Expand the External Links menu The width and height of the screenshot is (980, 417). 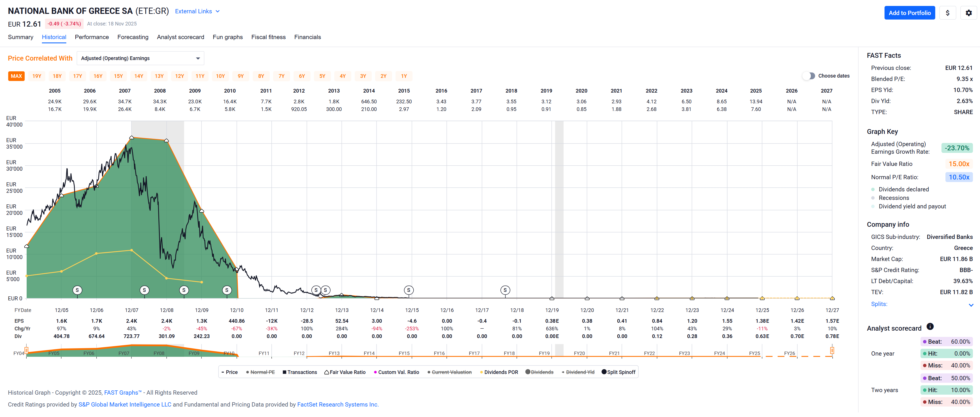pos(197,11)
